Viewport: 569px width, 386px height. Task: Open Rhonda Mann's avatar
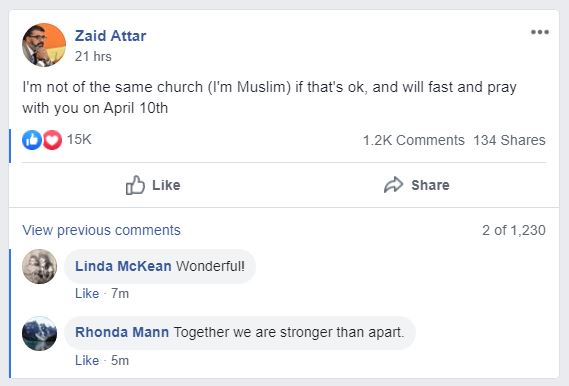click(x=40, y=333)
